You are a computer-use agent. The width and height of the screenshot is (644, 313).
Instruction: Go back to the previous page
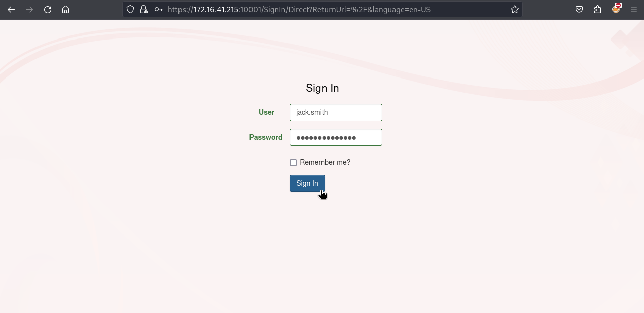[11, 9]
